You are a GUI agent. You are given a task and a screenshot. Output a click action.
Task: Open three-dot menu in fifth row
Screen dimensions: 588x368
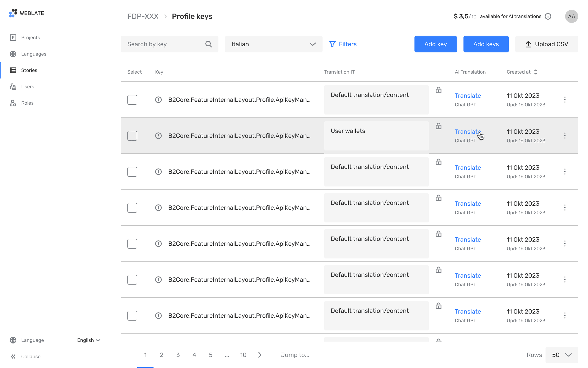pos(565,243)
